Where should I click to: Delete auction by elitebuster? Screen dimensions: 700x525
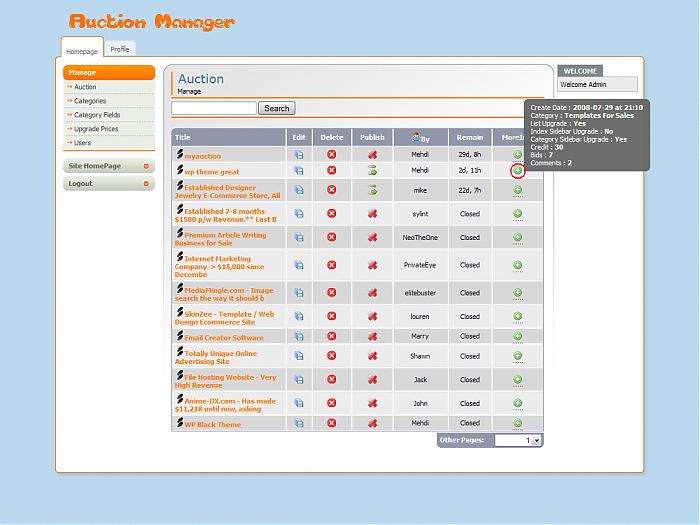[331, 292]
